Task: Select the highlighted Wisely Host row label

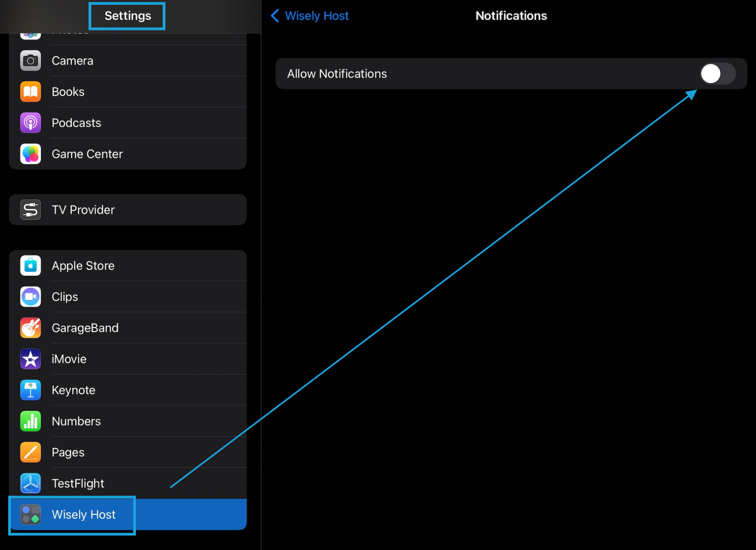Action: click(84, 515)
